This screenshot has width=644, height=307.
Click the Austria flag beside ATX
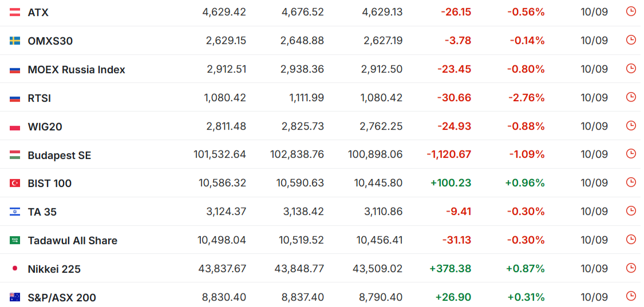pyautogui.click(x=15, y=13)
